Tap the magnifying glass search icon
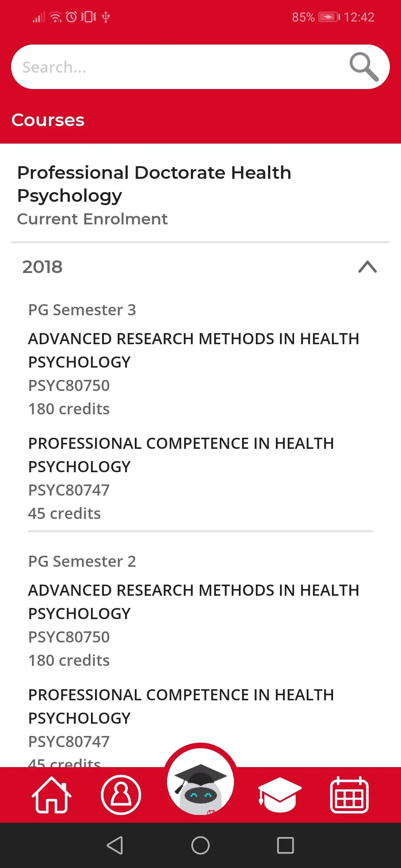401x868 pixels. click(364, 67)
